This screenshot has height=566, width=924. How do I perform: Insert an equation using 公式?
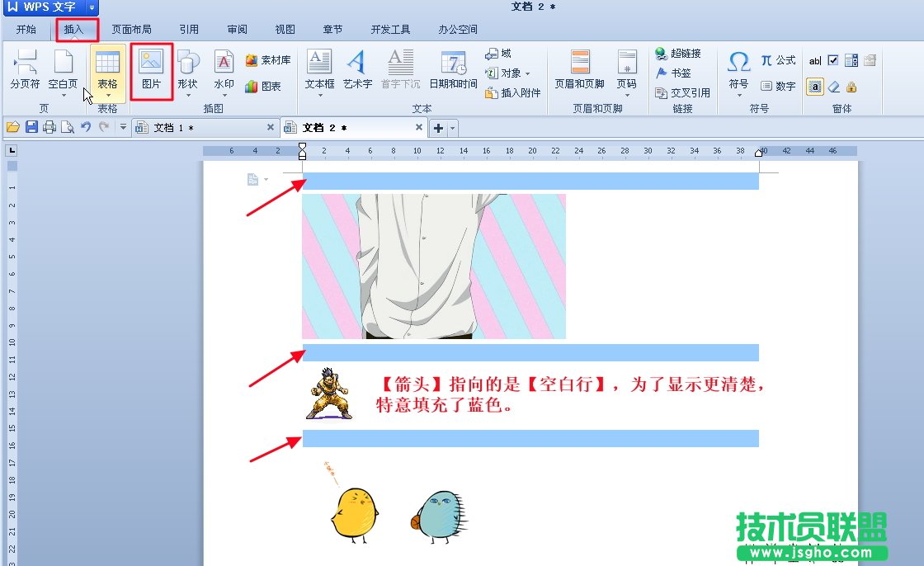(779, 59)
